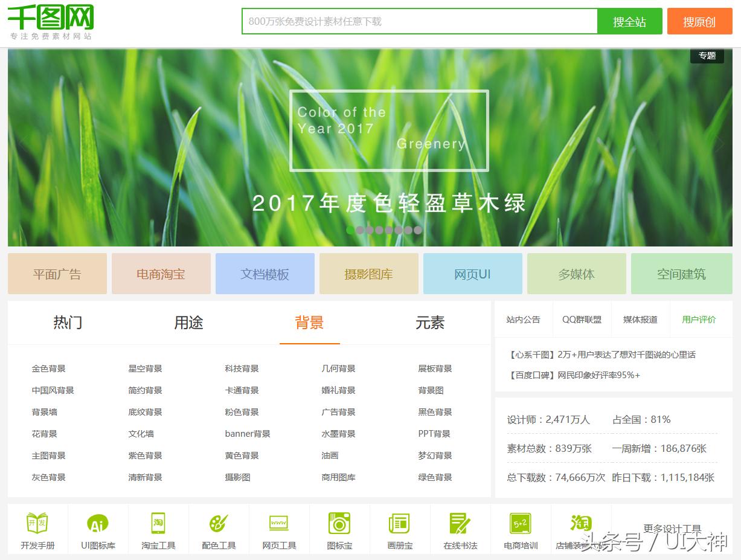Select the 店铺装修 shop decoration tool
Image resolution: width=741 pixels, height=560 pixels.
[580, 529]
